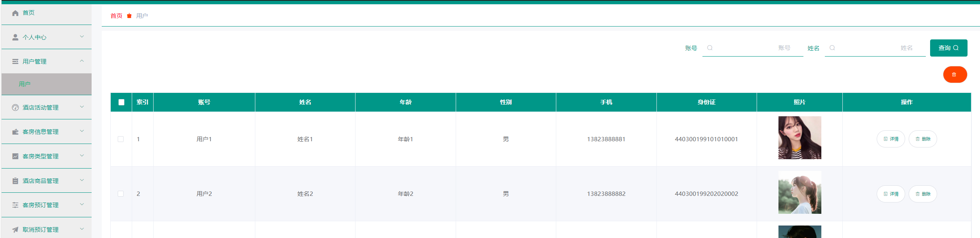980x238 pixels.
Task: Expand the 客房类型管理 chevron
Action: pyautogui.click(x=82, y=156)
